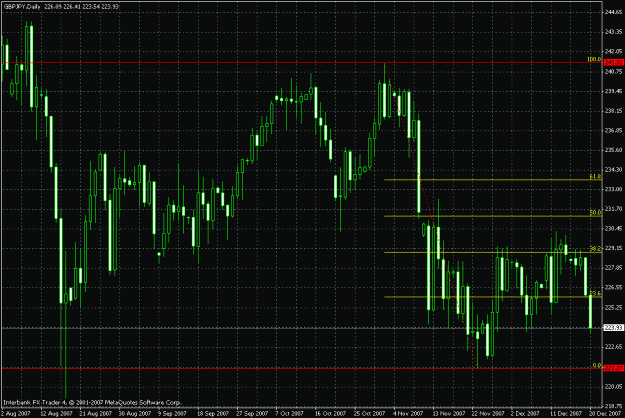
Task: Click the 230.45 price axis label
Action: [x=613, y=228]
